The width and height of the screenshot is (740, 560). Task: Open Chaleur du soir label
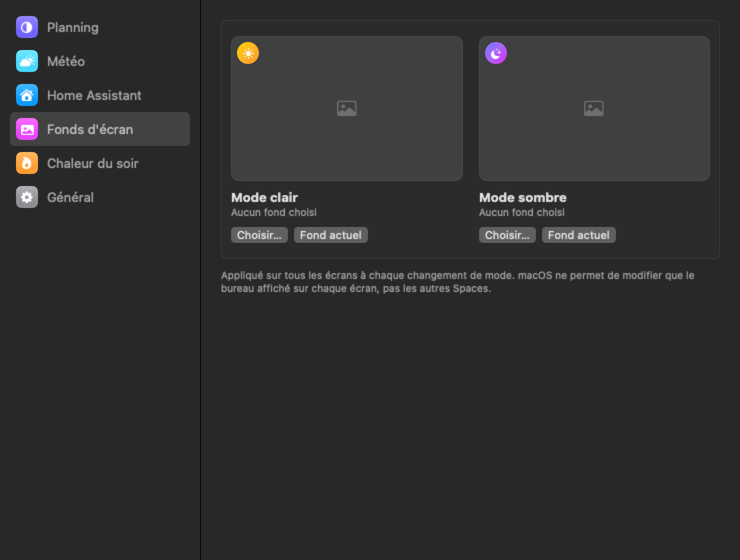click(x=92, y=163)
